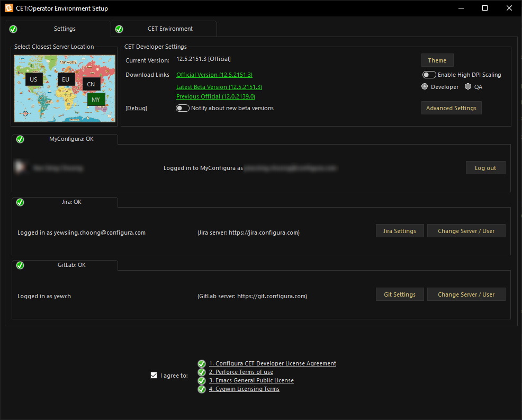Click the CET Operator app icon in title bar

(8, 8)
